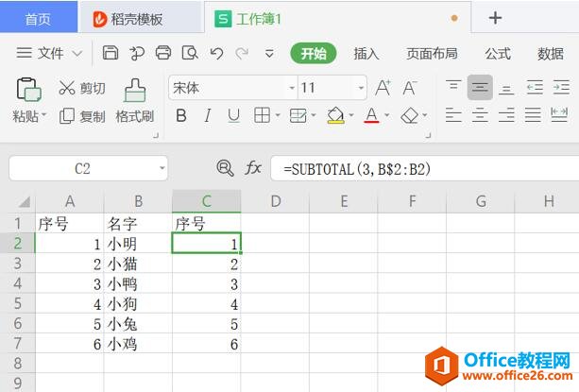Center text horizontally
579x392 pixels.
480,115
